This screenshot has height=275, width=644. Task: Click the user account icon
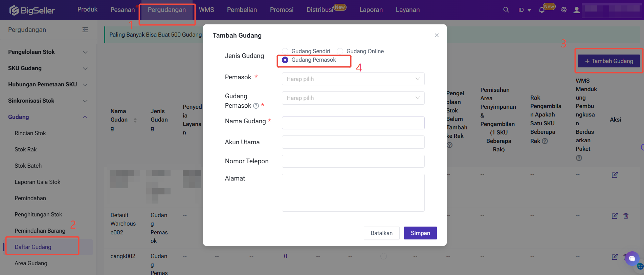tap(577, 10)
